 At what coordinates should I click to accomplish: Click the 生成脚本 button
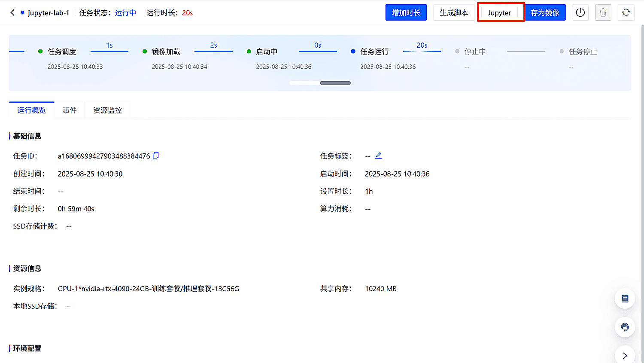click(454, 12)
